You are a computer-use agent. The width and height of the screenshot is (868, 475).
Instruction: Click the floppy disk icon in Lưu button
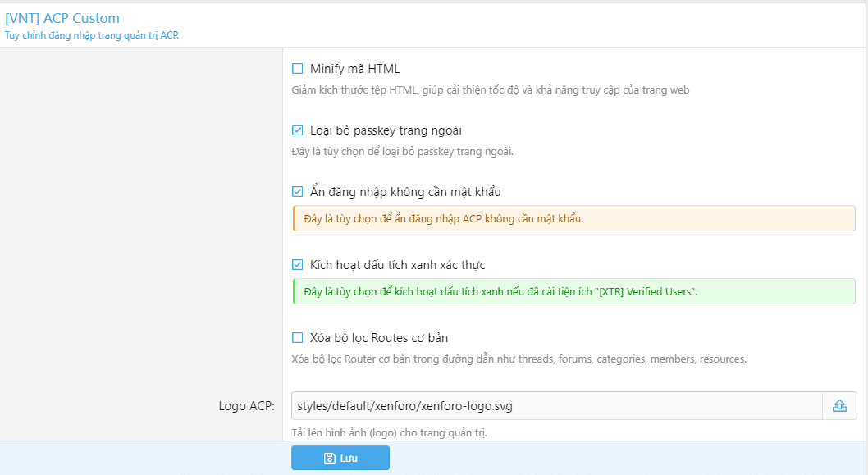click(329, 458)
